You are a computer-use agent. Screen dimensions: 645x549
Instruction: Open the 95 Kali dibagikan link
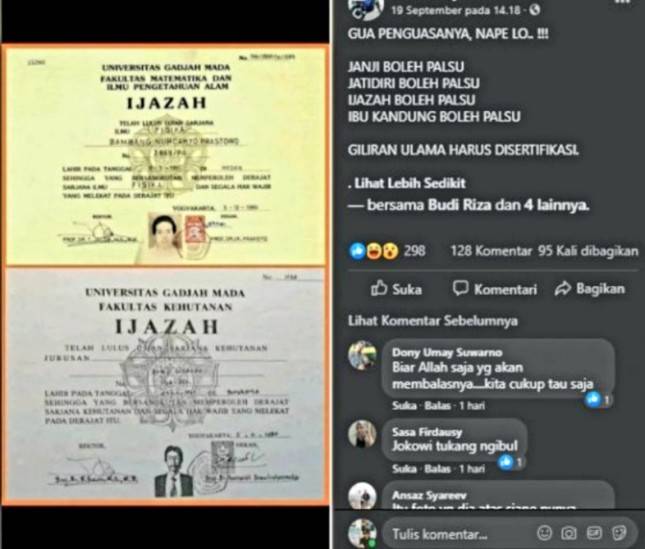point(588,251)
